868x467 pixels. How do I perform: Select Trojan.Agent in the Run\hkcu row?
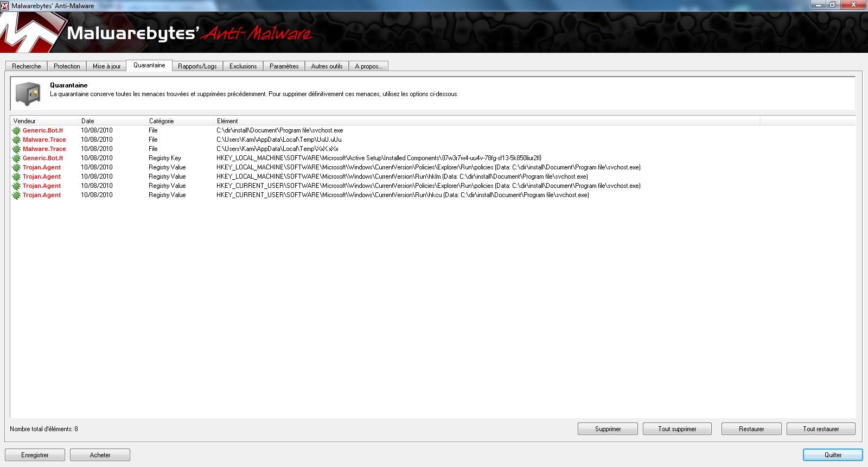coord(42,195)
